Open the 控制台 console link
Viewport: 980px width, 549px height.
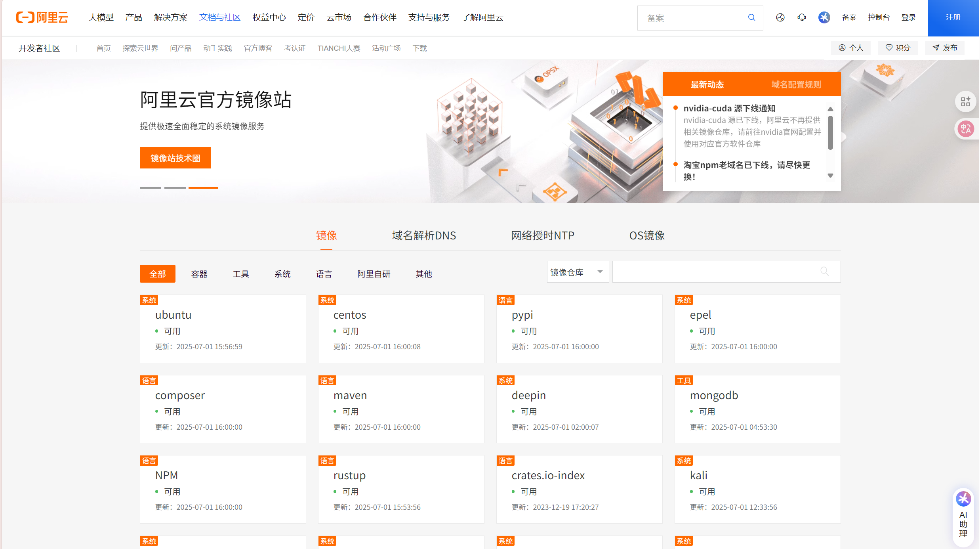(879, 17)
